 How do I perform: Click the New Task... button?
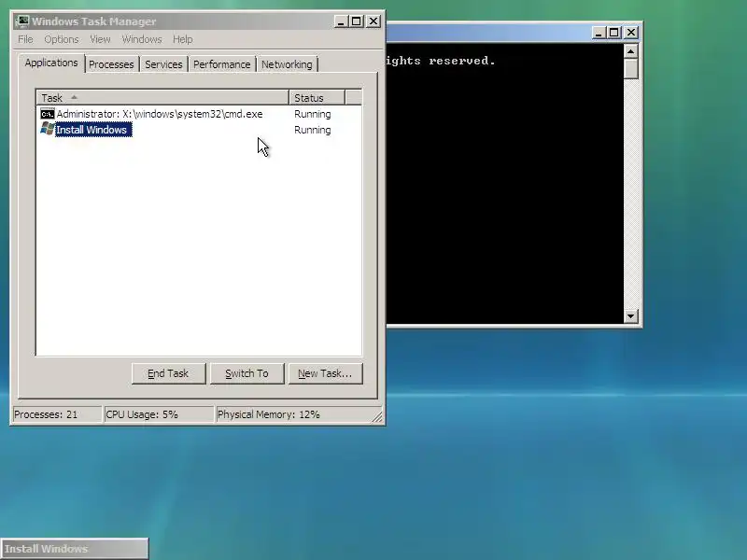click(325, 373)
